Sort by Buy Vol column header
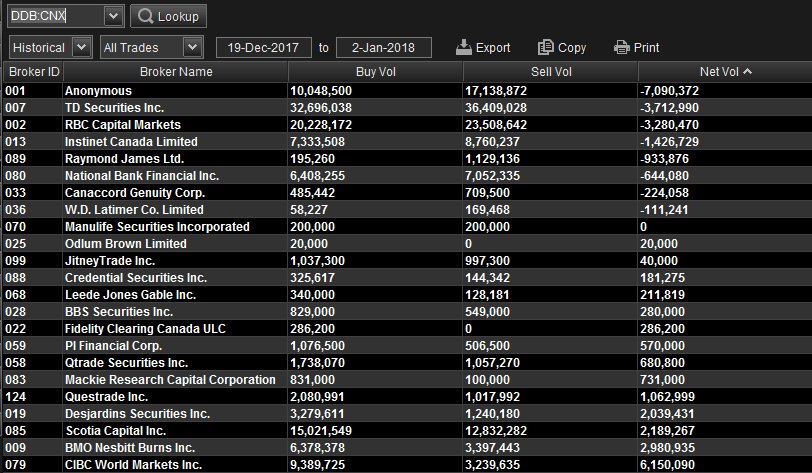 [x=375, y=71]
